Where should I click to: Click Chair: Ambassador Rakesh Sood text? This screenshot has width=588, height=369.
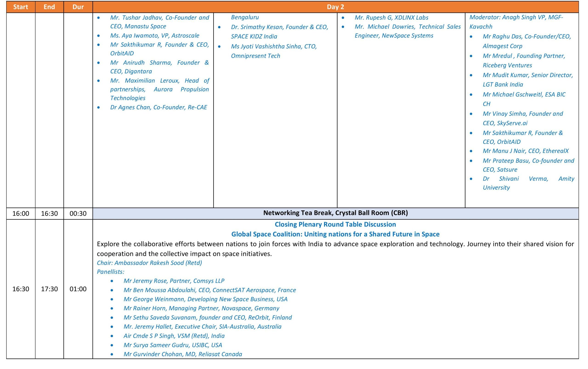click(x=149, y=263)
